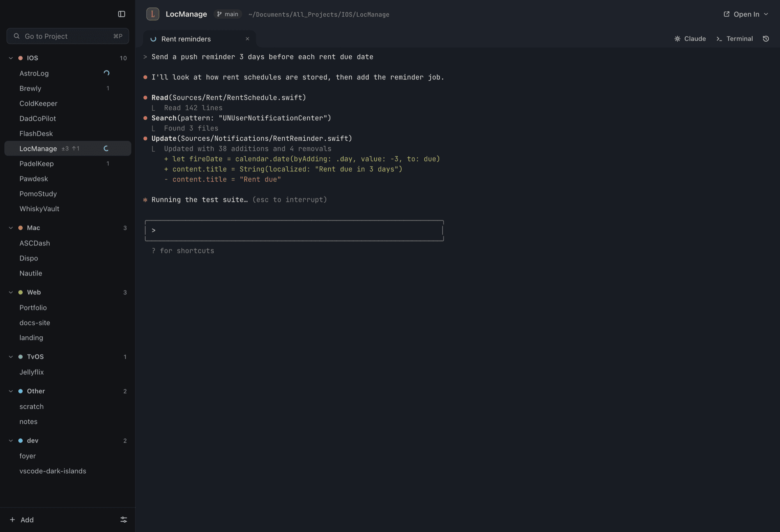Viewport: 780px width, 532px height.
Task: Click the "Running the test suite…" status line
Action: (200, 200)
